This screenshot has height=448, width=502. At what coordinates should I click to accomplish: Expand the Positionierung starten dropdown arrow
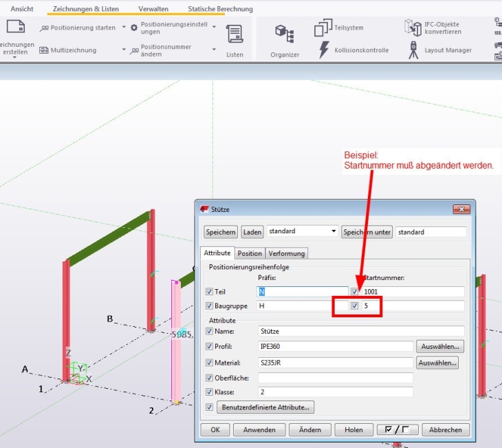coord(124,28)
